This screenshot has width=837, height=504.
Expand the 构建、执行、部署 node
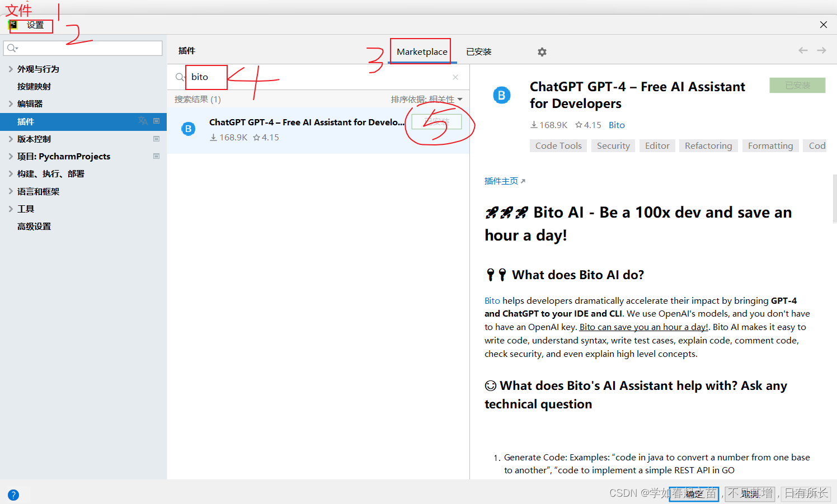(x=11, y=173)
